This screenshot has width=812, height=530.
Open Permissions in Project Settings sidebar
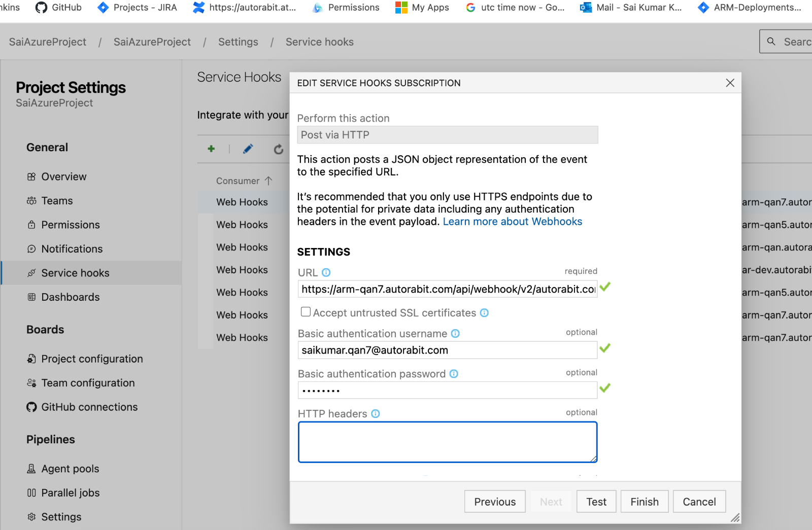[71, 225]
